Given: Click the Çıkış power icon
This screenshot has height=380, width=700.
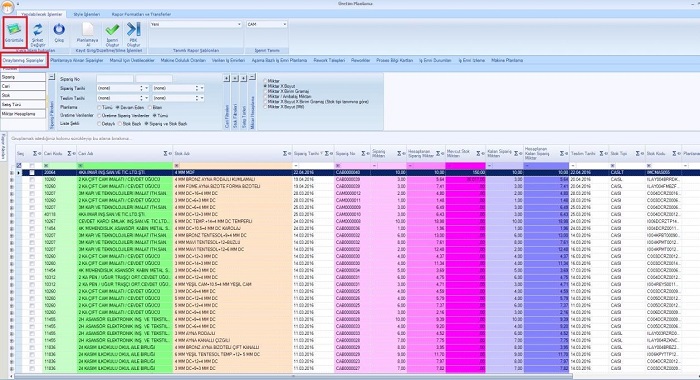Looking at the screenshot, I should [59, 29].
